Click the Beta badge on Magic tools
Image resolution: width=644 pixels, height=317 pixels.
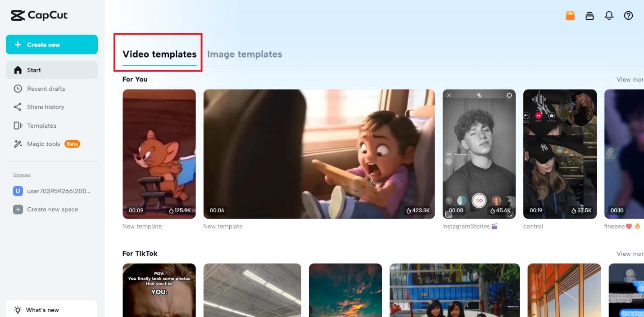point(73,144)
